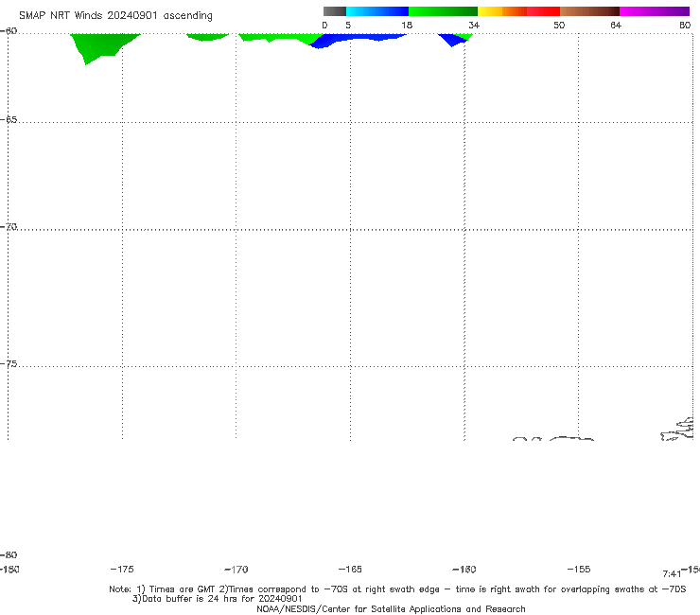
Task: Pick the cyan-to-blue 5–18 color bar segment
Action: pos(377,11)
